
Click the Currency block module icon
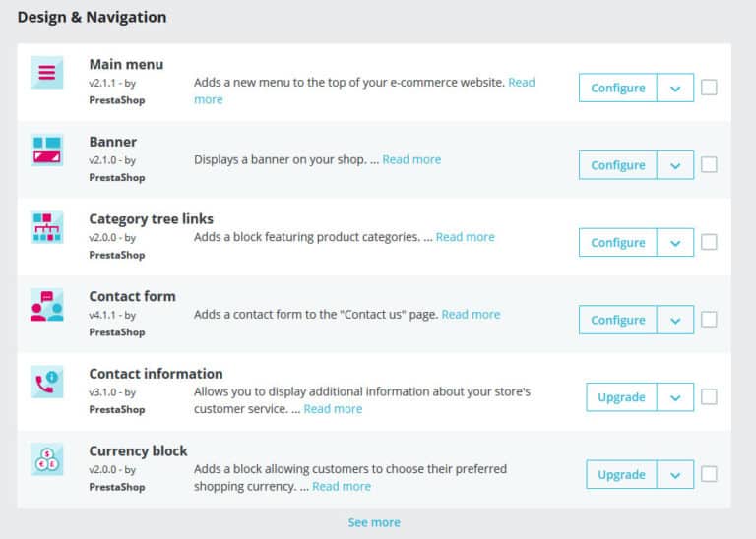coord(47,459)
